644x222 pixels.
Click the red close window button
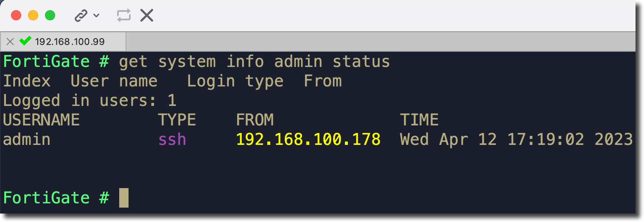pos(16,16)
